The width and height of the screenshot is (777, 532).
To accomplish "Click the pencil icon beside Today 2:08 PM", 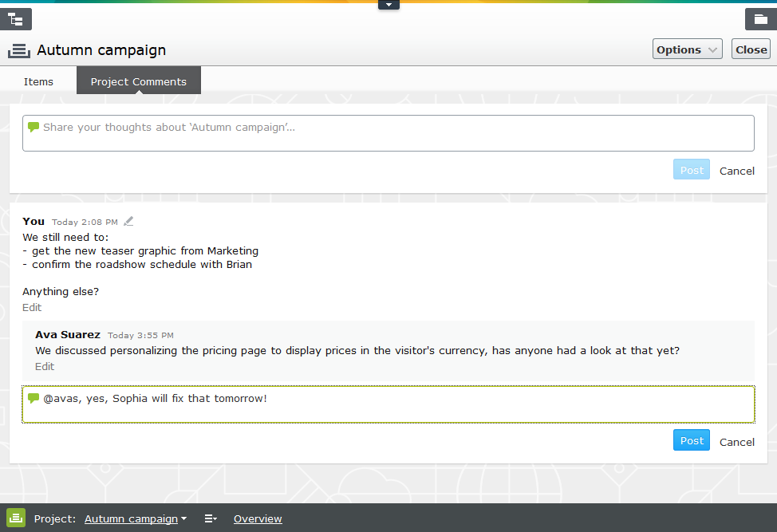I will tap(128, 221).
